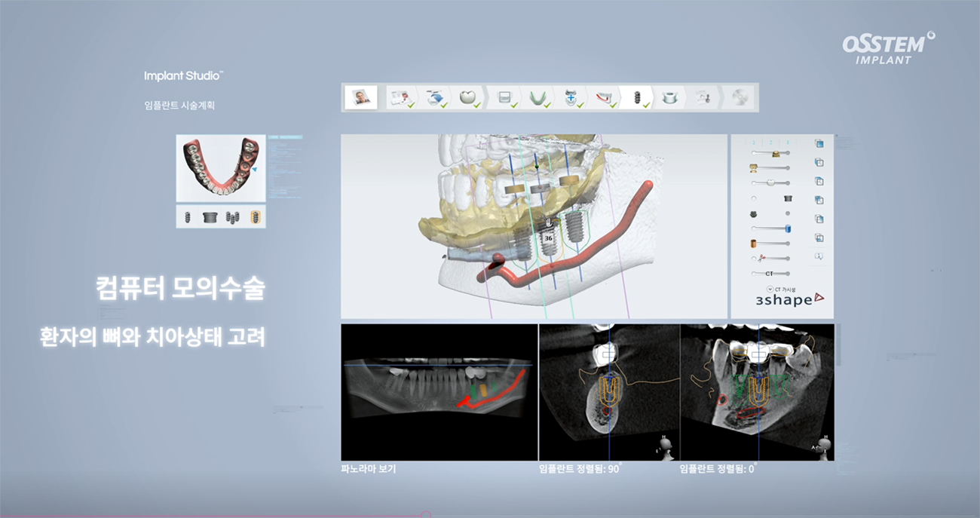The image size is (980, 518).
Task: Click the bottom view cube with arrow
Action: [819, 256]
